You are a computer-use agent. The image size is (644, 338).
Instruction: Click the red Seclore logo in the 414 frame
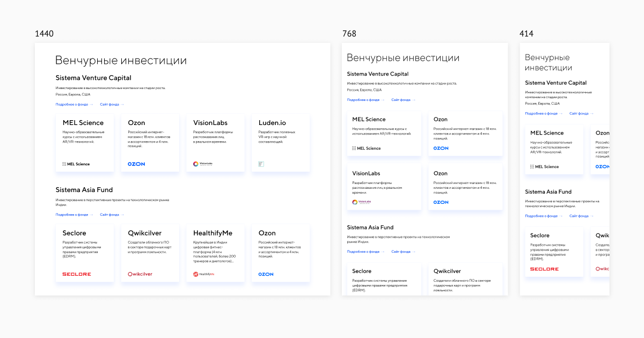tap(545, 269)
